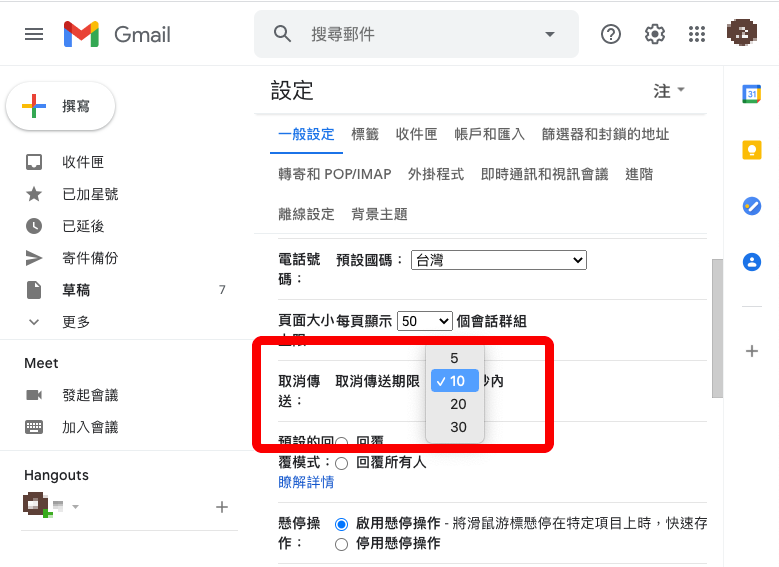Image resolution: width=779 pixels, height=567 pixels.
Task: Switch to 收件匣 settings tab
Action: pos(416,134)
